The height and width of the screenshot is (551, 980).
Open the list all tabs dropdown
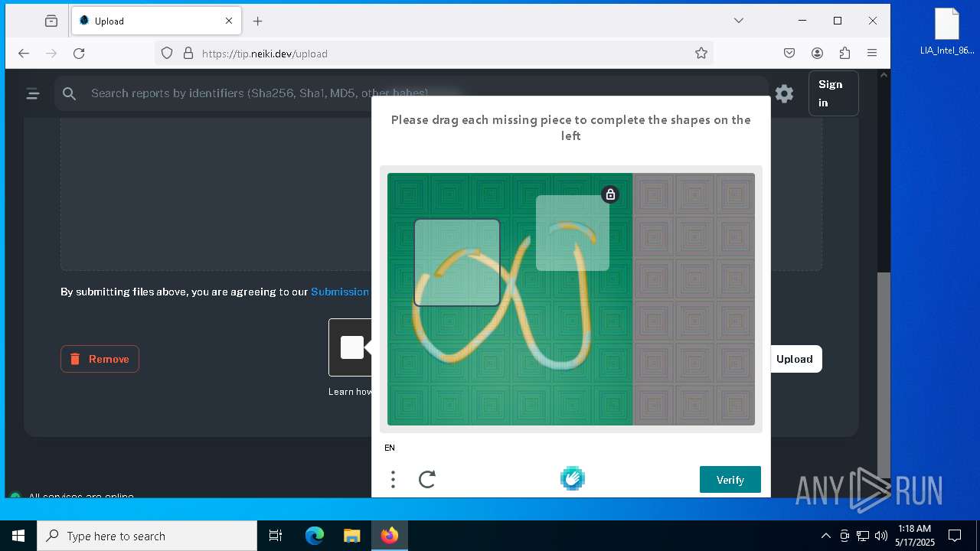[x=739, y=21]
